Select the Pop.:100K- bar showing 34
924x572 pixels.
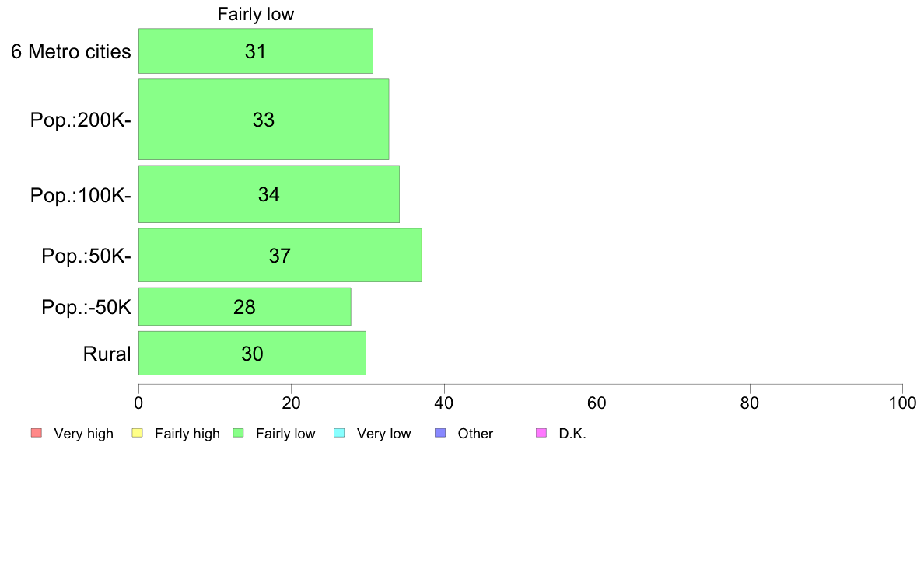tap(269, 194)
